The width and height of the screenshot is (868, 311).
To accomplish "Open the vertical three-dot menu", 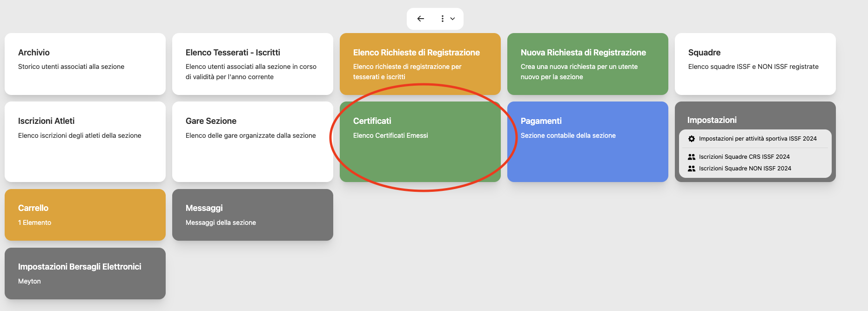I will pyautogui.click(x=442, y=19).
